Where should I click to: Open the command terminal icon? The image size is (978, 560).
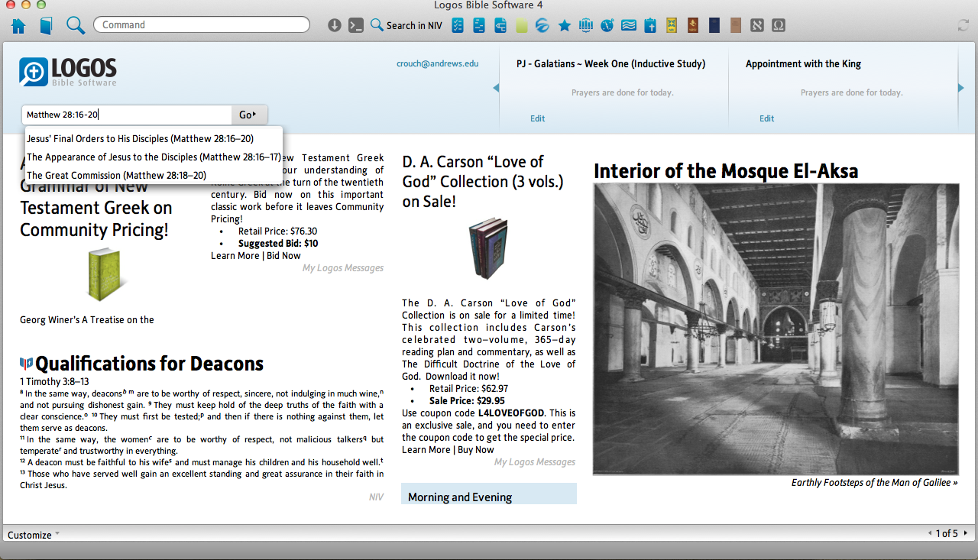click(355, 25)
